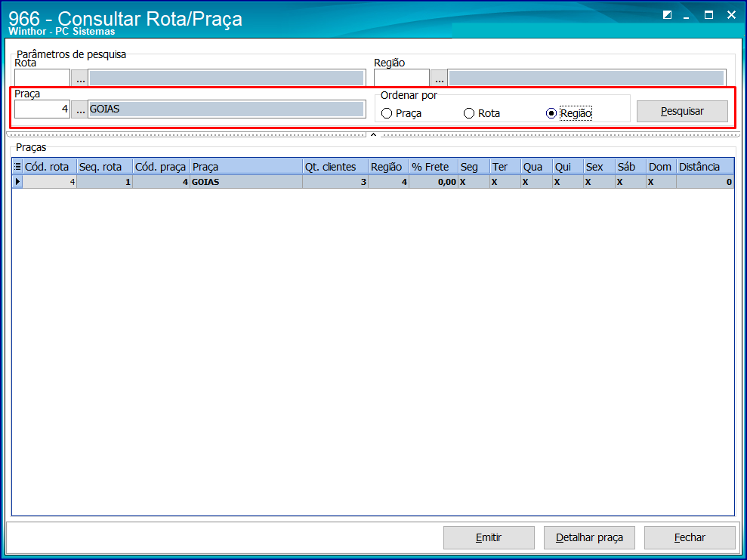Viewport: 747px width, 560px height.
Task: Click the Região code input field
Action: tap(402, 78)
